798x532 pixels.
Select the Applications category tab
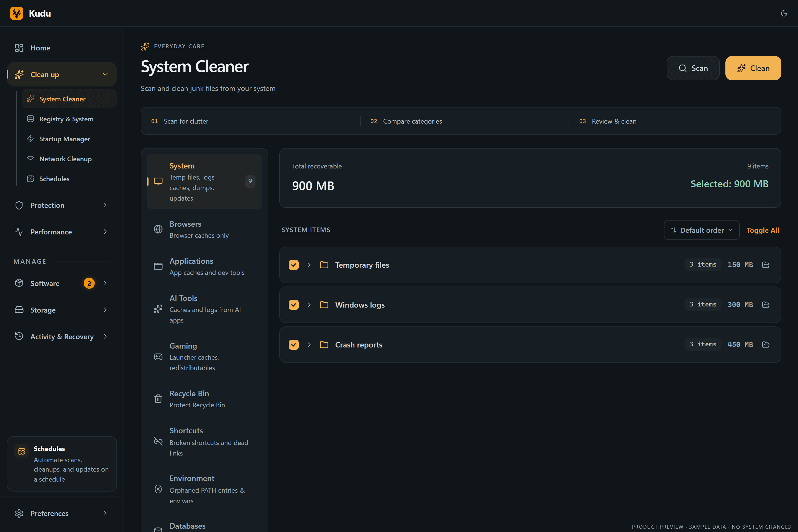[x=204, y=266]
